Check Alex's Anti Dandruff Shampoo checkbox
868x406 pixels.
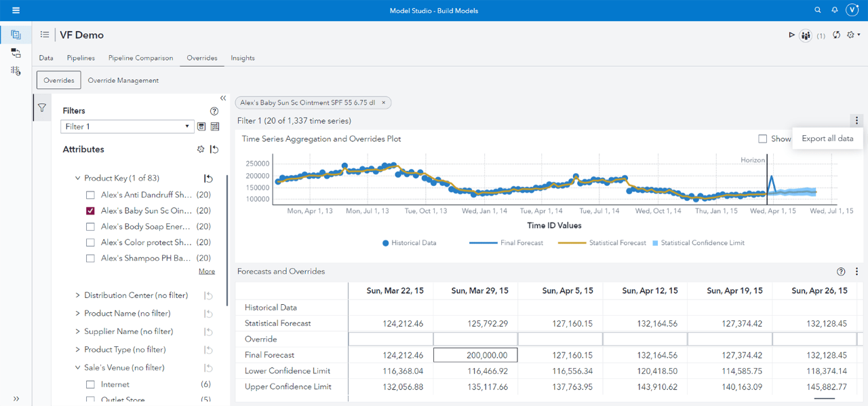pyautogui.click(x=90, y=195)
